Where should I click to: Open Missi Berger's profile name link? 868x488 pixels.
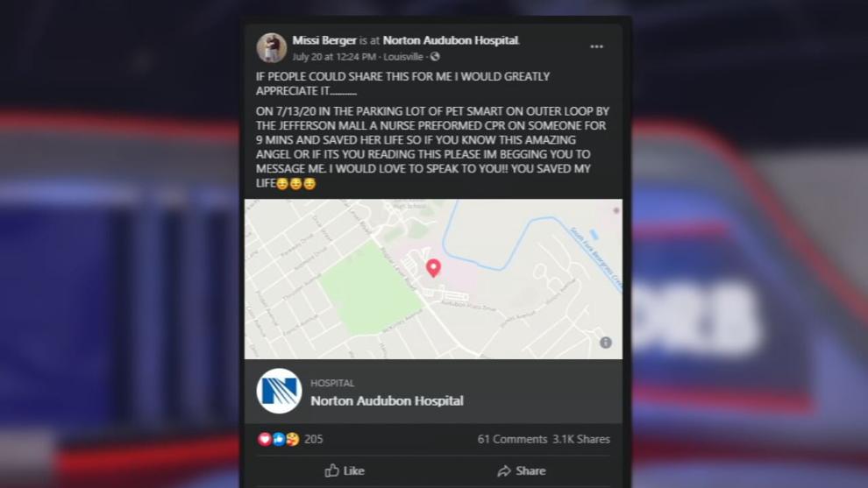(324, 40)
